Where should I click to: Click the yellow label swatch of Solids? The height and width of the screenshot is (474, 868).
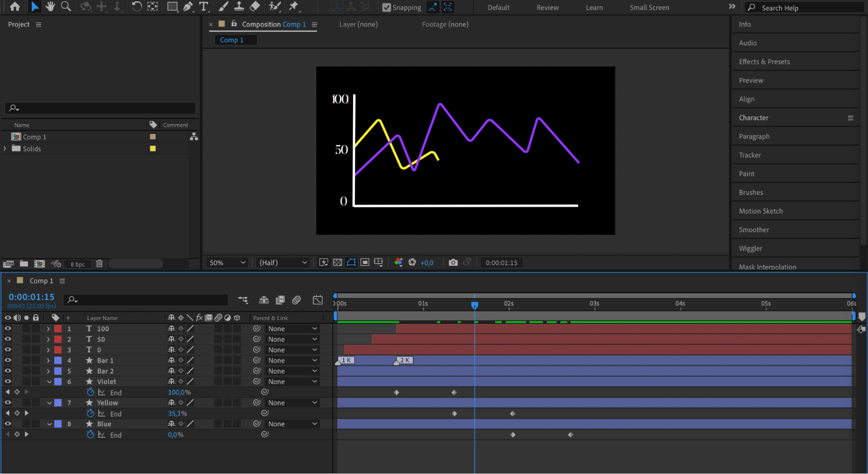pos(153,148)
